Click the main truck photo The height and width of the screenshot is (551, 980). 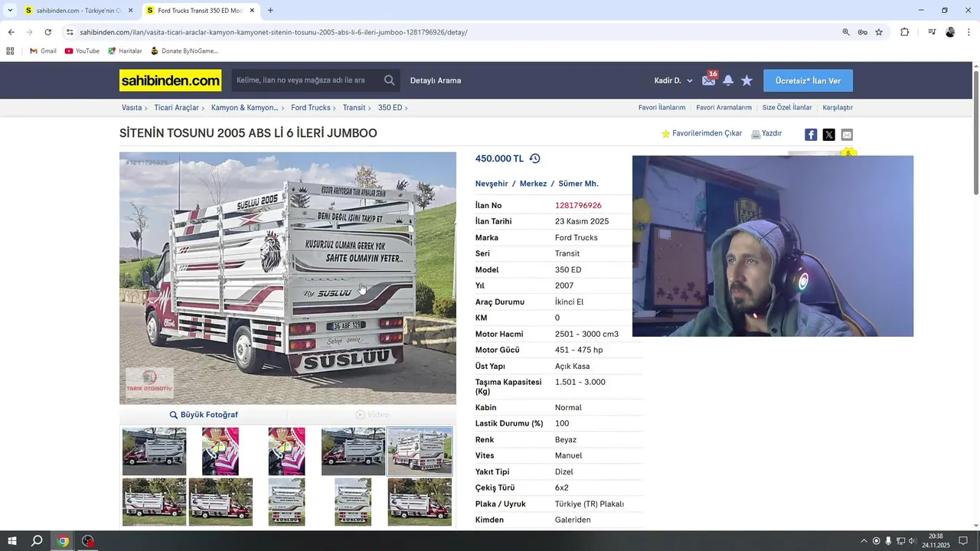coord(288,279)
